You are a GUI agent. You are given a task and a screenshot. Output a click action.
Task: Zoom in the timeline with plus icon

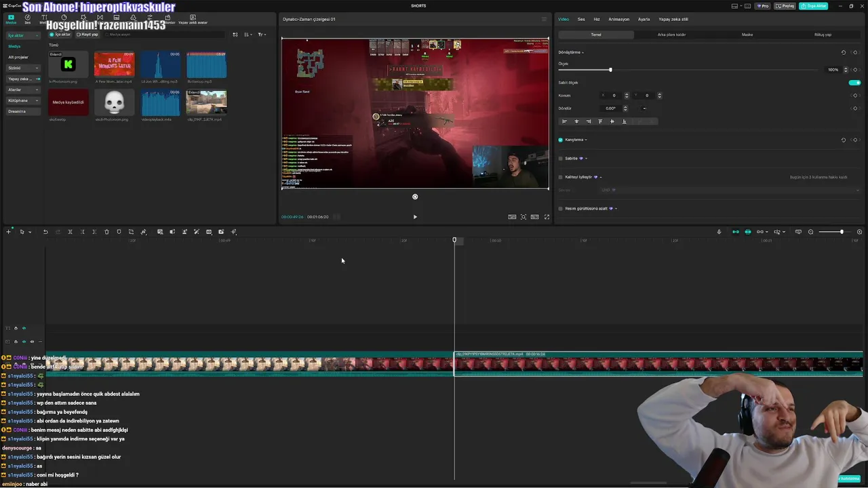click(x=859, y=232)
